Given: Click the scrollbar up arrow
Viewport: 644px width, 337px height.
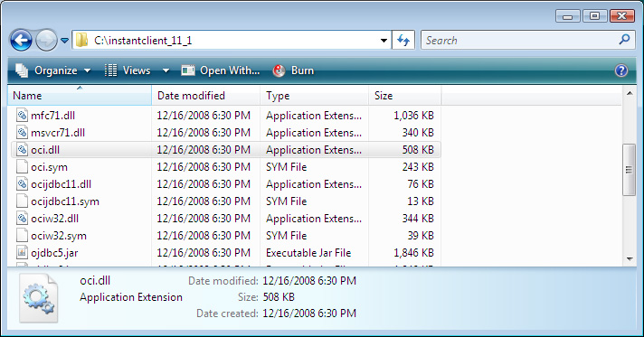Looking at the screenshot, I should [x=630, y=94].
